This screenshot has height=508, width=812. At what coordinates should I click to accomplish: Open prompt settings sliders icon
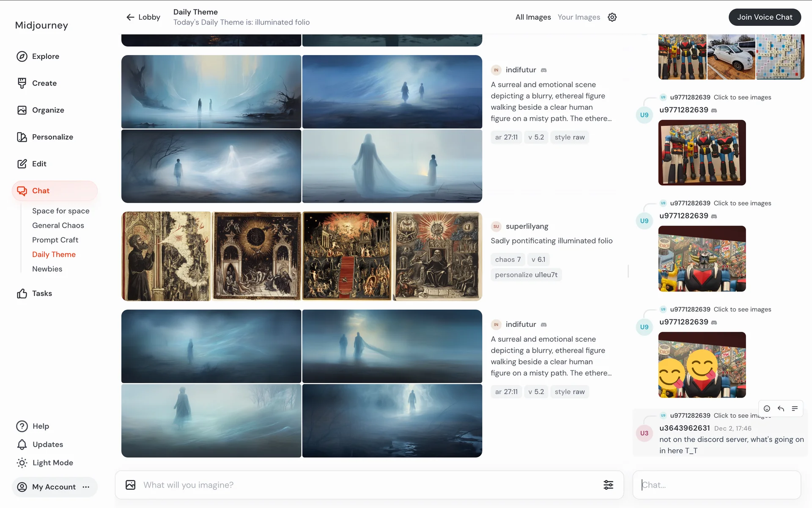[x=608, y=485]
